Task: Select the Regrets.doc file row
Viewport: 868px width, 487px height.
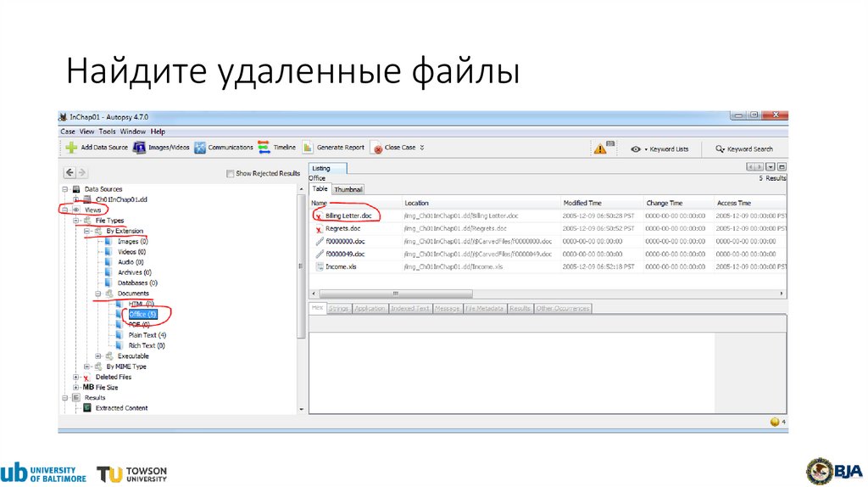Action: (548, 229)
